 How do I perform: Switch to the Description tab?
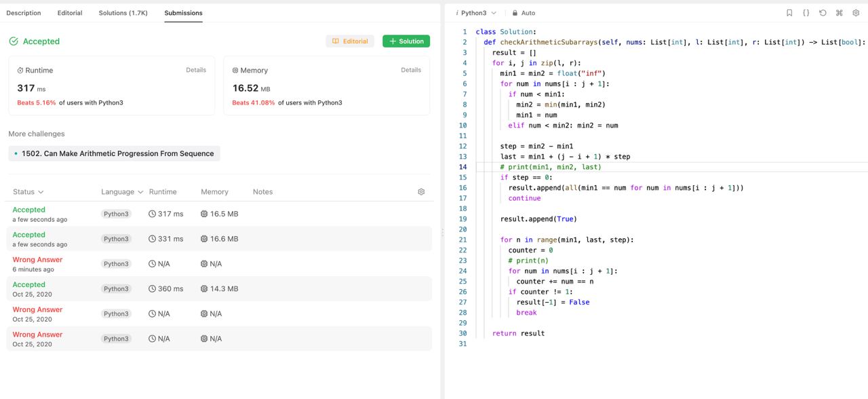[x=24, y=13]
